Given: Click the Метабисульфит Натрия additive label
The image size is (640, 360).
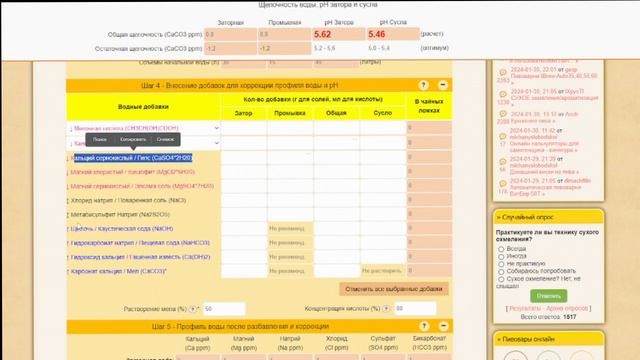Looking at the screenshot, I should click(x=120, y=214).
